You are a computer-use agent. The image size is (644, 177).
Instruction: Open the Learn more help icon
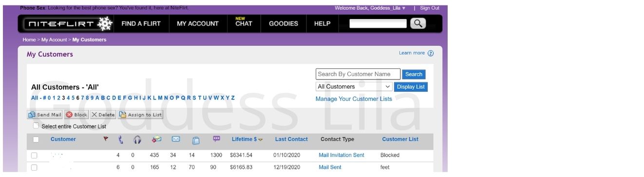(431, 53)
